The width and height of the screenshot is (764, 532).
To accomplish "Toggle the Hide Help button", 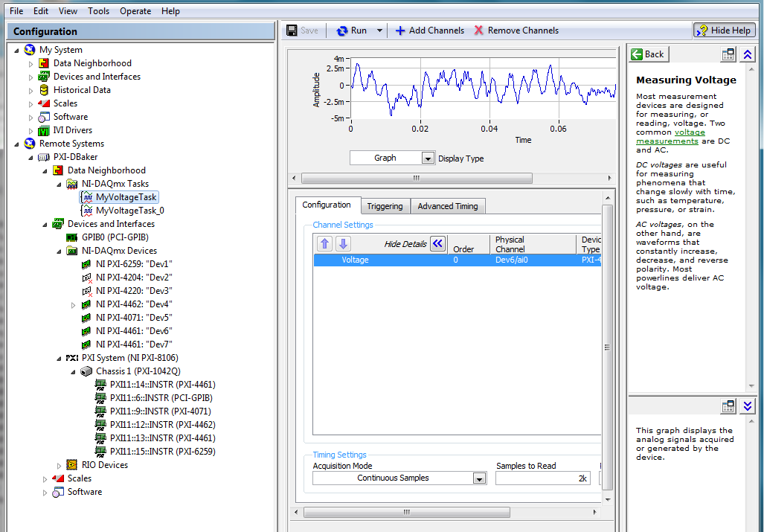I will tap(724, 31).
